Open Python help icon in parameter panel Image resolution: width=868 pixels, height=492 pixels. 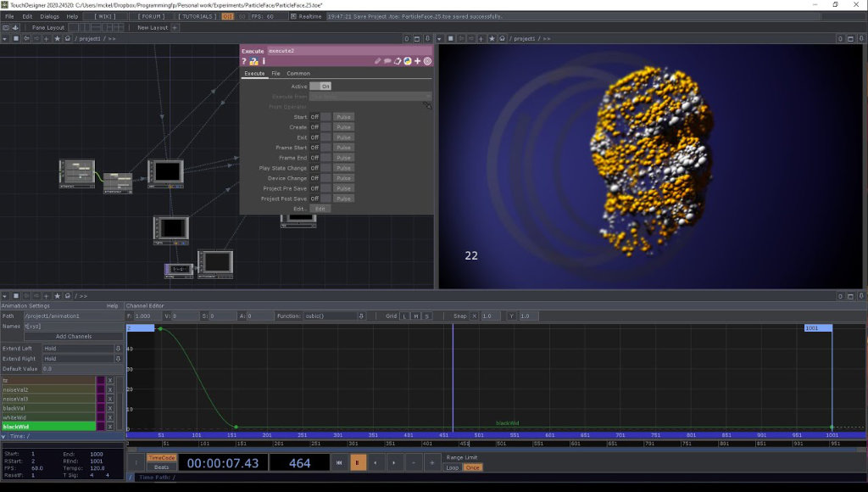253,61
